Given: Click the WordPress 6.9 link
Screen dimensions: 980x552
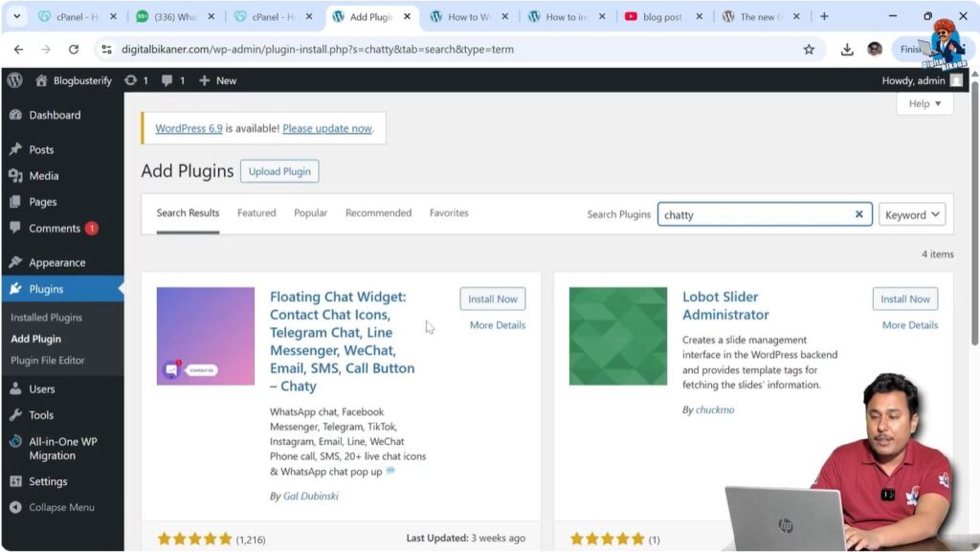Looking at the screenshot, I should [189, 128].
